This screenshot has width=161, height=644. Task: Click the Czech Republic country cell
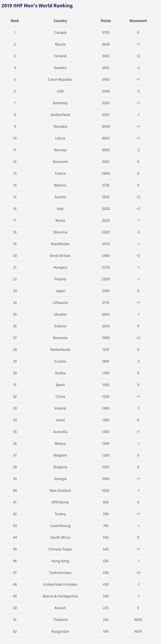coord(60,79)
